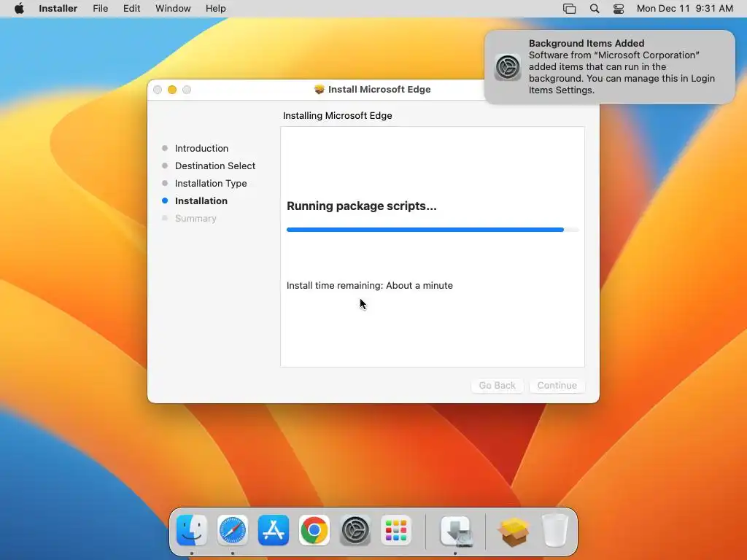Minimize the Install Microsoft Edge window
This screenshot has width=747, height=560.
tap(172, 90)
